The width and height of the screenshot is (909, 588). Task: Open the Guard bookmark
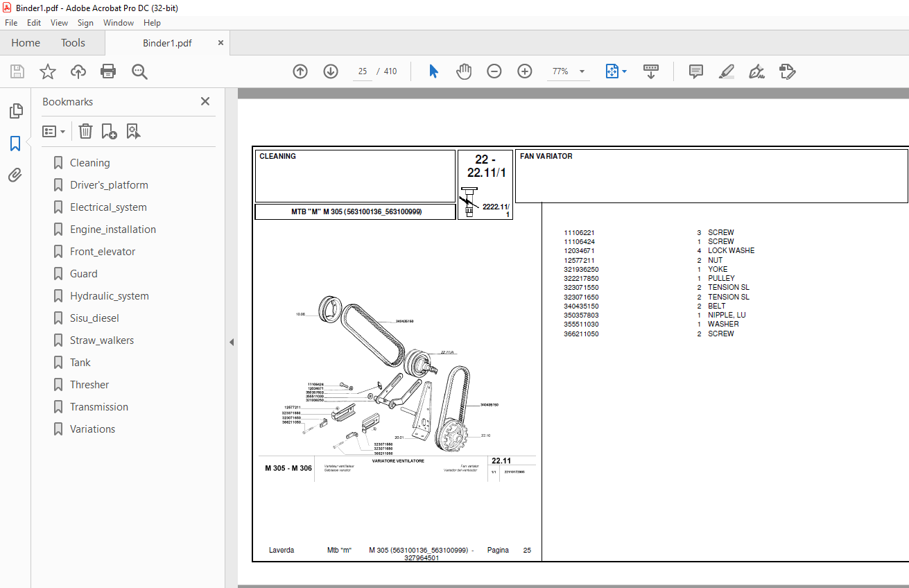tap(84, 274)
